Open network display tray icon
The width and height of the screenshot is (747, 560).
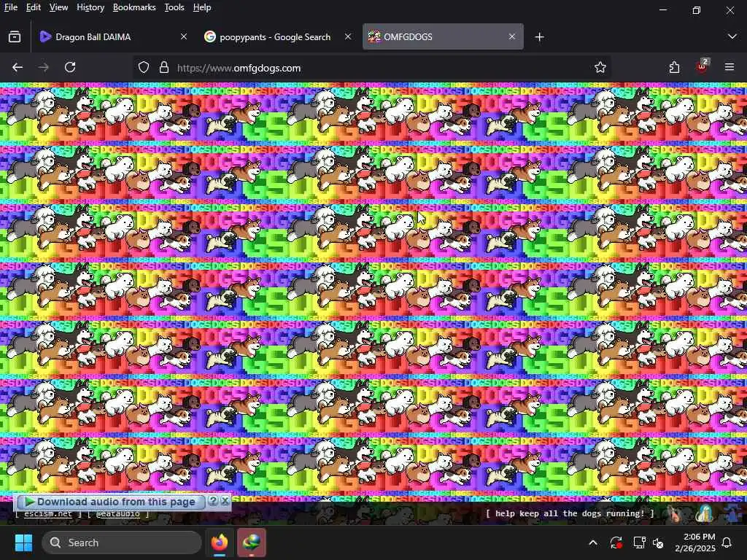coord(639,542)
